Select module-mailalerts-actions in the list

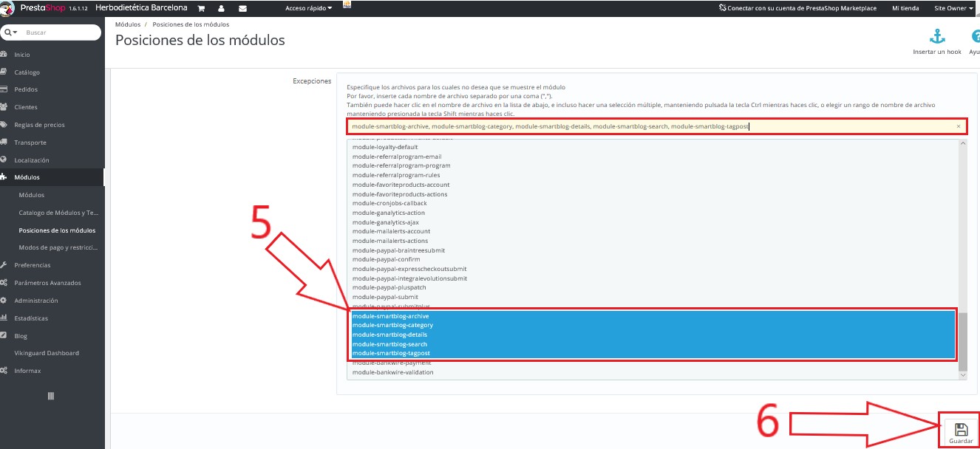point(390,241)
